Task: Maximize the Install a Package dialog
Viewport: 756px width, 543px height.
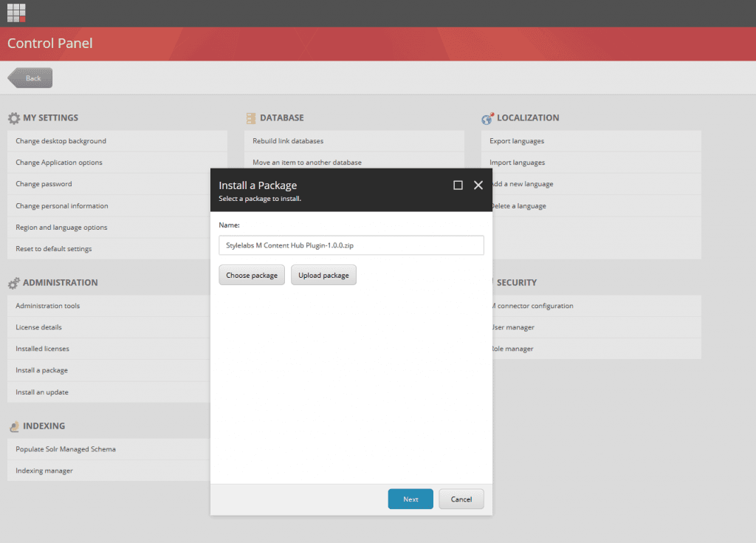Action: [x=458, y=185]
